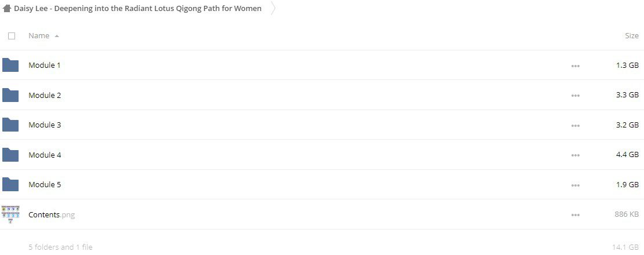Open the Module 2 folder name link
The height and width of the screenshot is (255, 644).
pyautogui.click(x=45, y=94)
